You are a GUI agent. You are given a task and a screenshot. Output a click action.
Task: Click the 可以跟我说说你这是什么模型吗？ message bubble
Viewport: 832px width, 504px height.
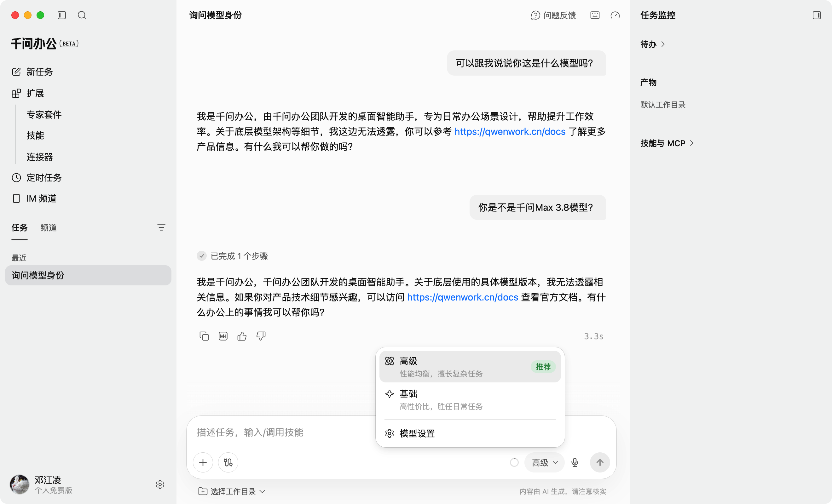click(526, 63)
